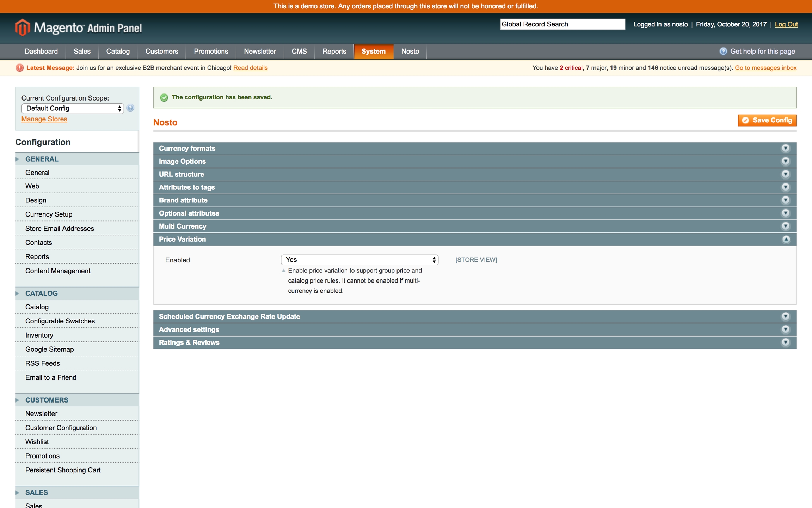Collapse Price Variation with its up-arrow icon

[x=786, y=239]
